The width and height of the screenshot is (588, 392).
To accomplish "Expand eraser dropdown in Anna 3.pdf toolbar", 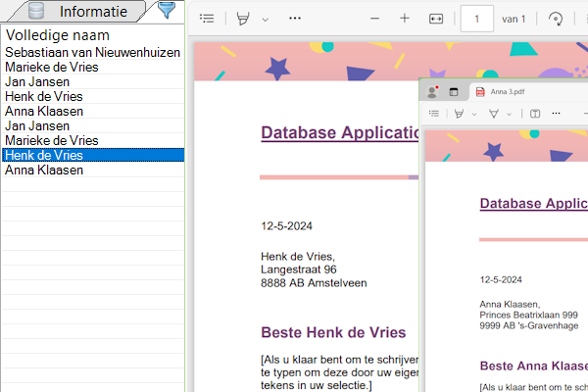I will (x=509, y=114).
